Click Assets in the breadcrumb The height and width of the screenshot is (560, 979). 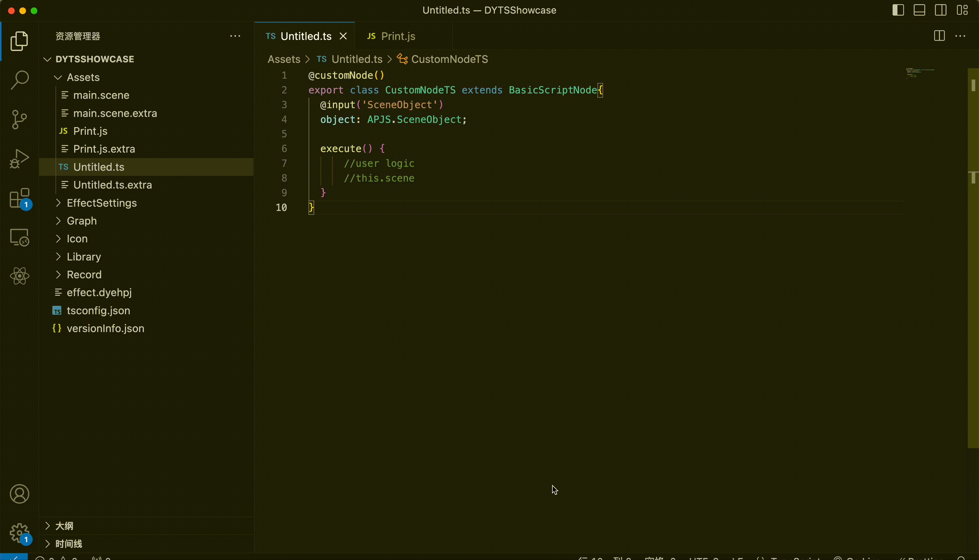click(x=284, y=59)
